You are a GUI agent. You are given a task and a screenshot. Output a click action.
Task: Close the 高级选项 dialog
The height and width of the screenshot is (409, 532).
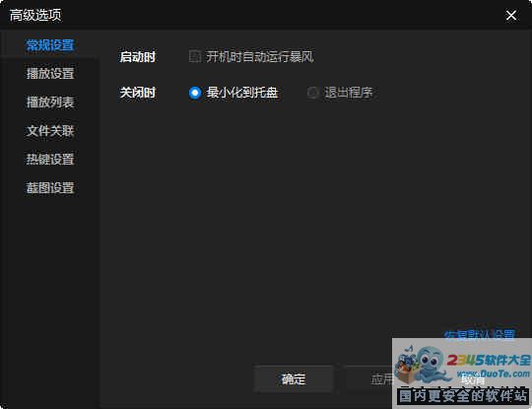pos(511,15)
